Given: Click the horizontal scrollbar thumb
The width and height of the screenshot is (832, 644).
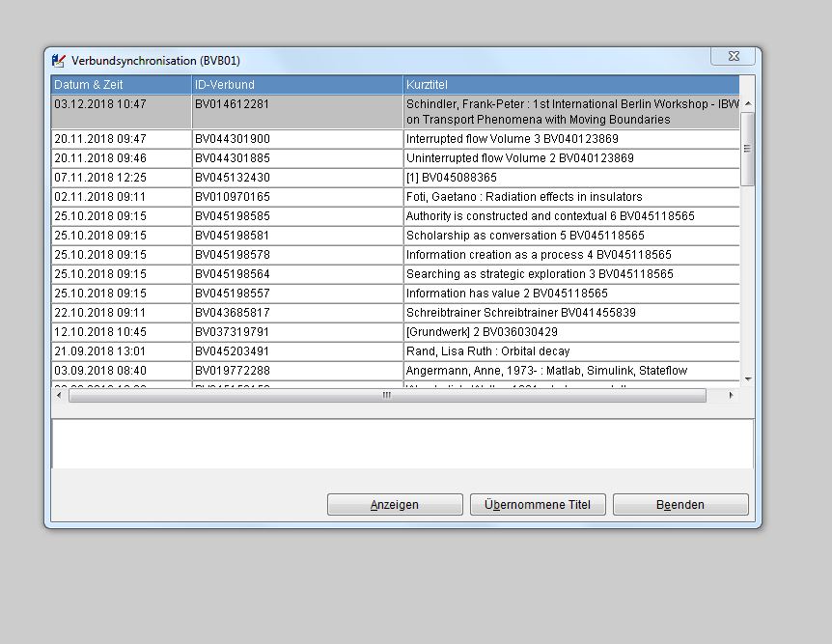Looking at the screenshot, I should [x=386, y=396].
